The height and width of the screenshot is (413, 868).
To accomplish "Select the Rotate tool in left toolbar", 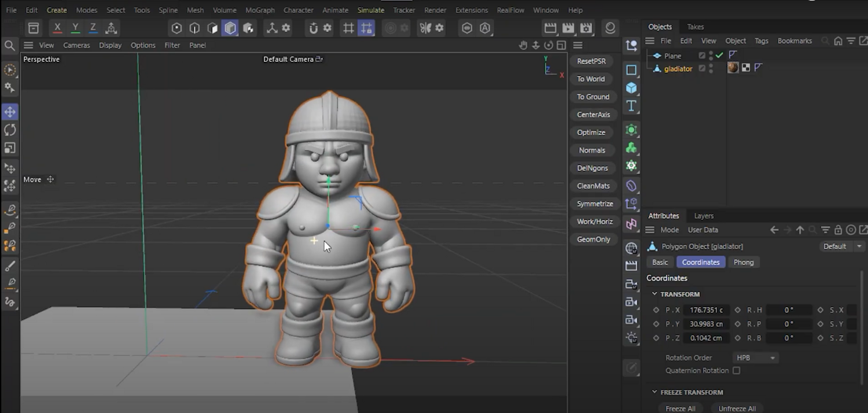I will (10, 130).
